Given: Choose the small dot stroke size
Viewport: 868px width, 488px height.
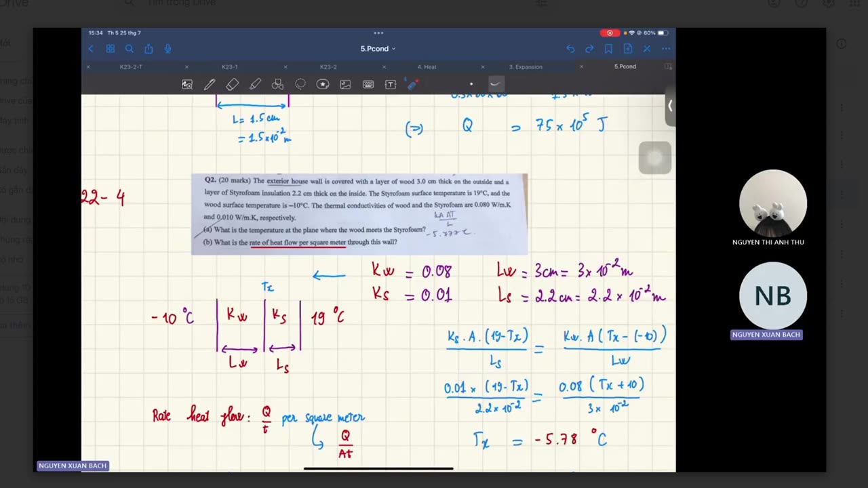Looking at the screenshot, I should 471,84.
